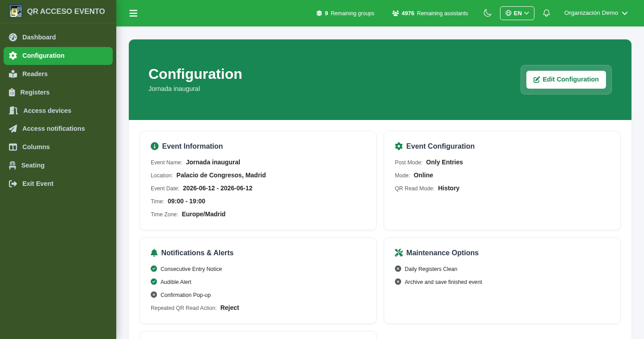Click the 9 Remaining groups counter
The width and height of the screenshot is (644, 339).
[345, 13]
